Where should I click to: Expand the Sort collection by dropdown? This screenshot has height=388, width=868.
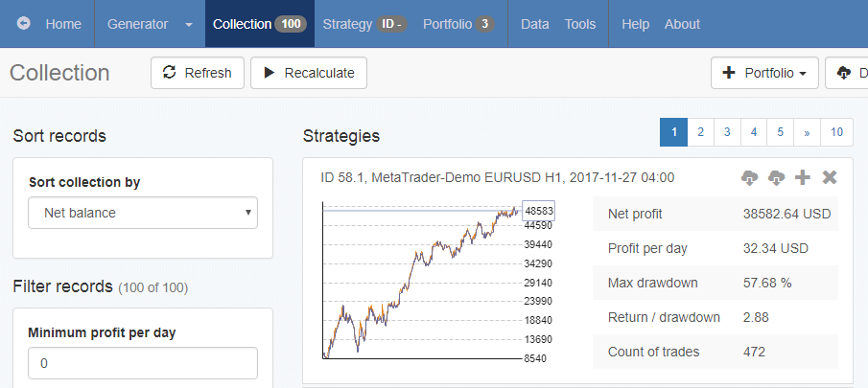pyautogui.click(x=143, y=213)
